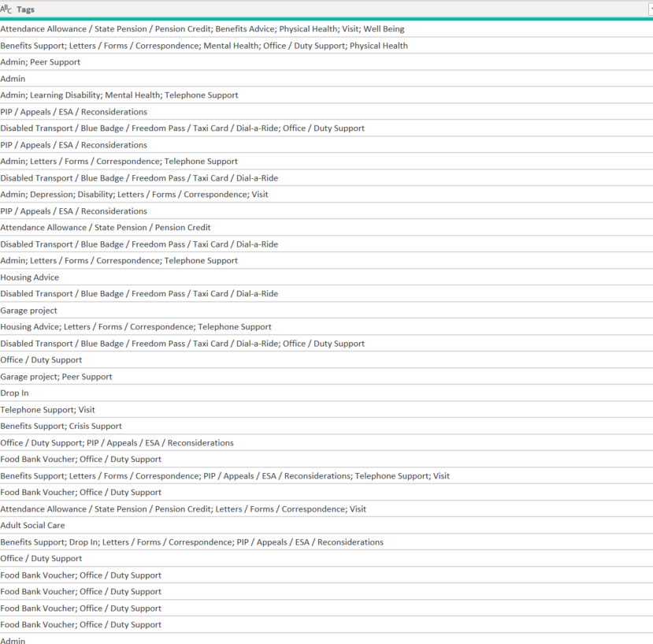The image size is (653, 644).
Task: Click 'Office / Duty Support; PIP / Appeals' row
Action: pyautogui.click(x=326, y=443)
